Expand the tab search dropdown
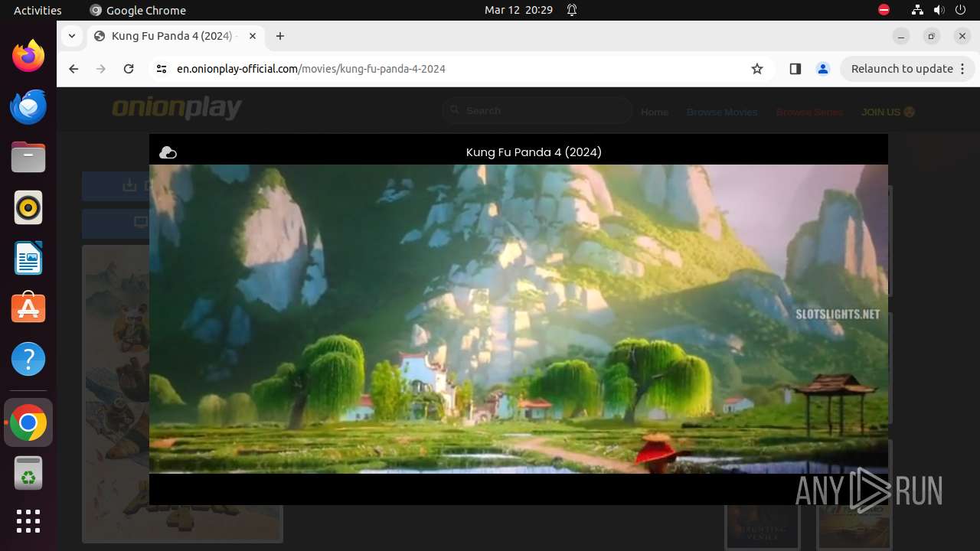Screen dimensions: 980x551 pyautogui.click(x=71, y=36)
